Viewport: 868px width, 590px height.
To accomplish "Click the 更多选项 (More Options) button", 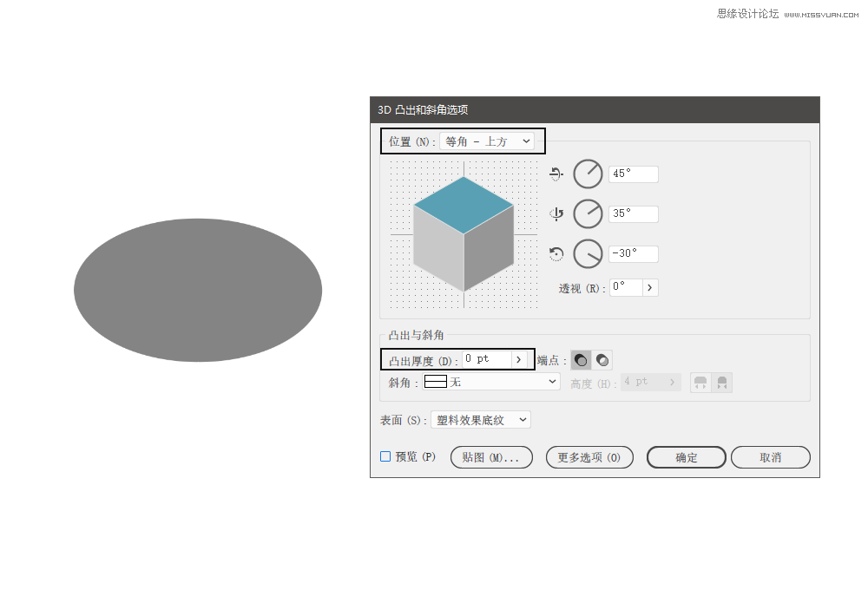I will (x=589, y=457).
